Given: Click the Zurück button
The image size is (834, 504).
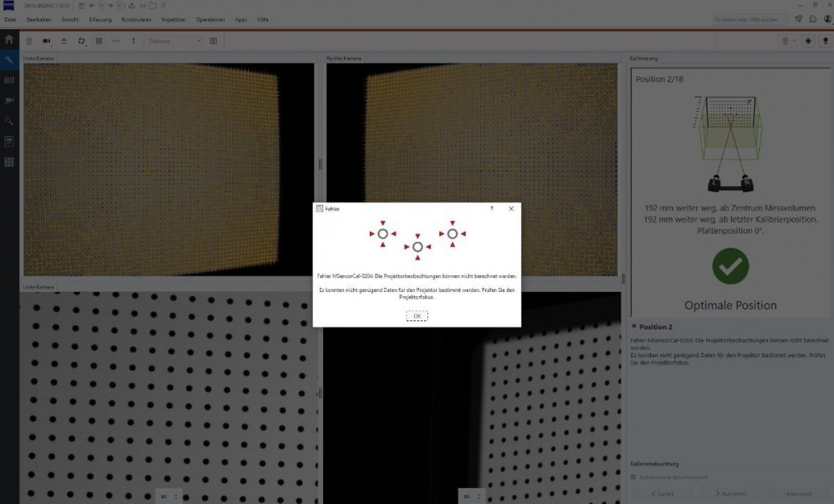Looking at the screenshot, I should 660,494.
